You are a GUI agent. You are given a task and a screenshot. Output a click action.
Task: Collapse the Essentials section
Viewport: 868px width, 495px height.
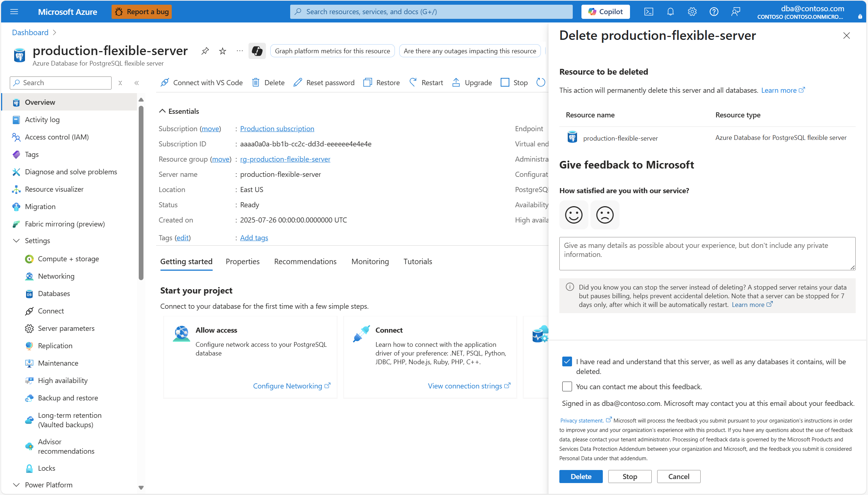162,111
